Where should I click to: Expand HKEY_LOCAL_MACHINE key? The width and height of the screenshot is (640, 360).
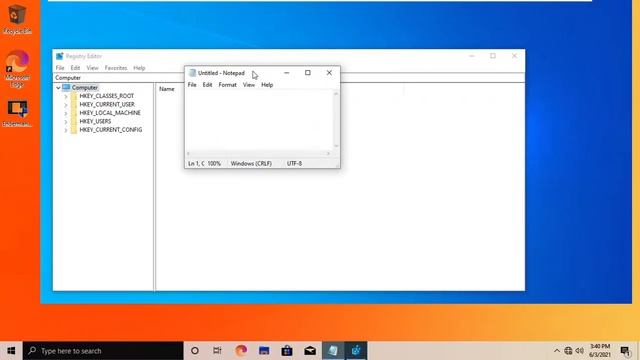click(x=66, y=113)
